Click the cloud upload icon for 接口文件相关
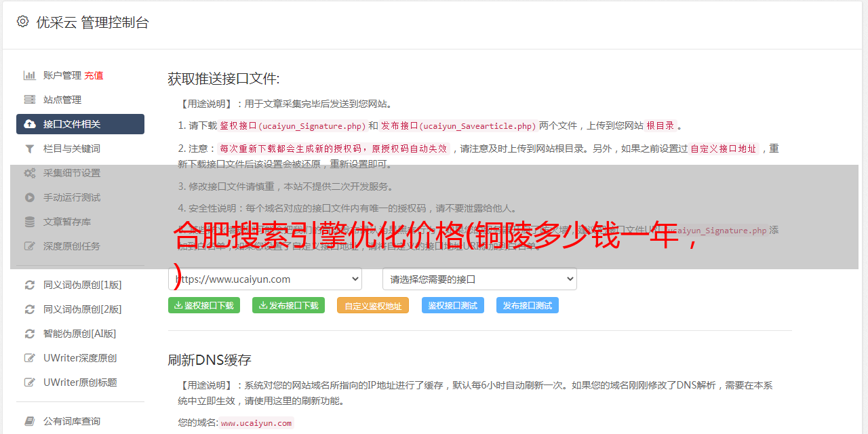 coord(30,124)
